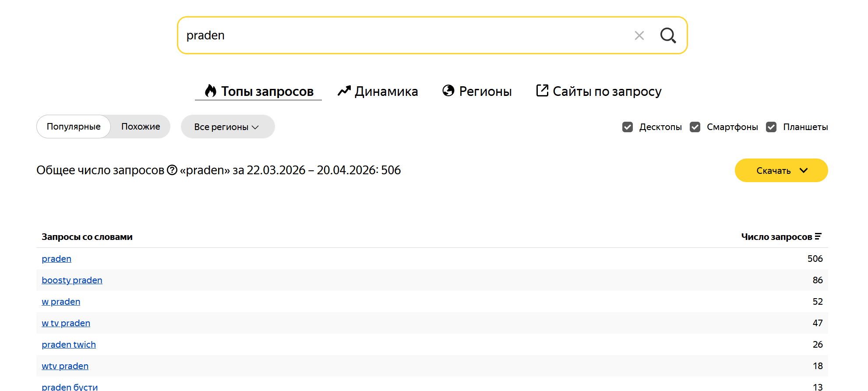The width and height of the screenshot is (868, 391).
Task: Click the trend arrow icon of Динамика
Action: pyautogui.click(x=344, y=91)
